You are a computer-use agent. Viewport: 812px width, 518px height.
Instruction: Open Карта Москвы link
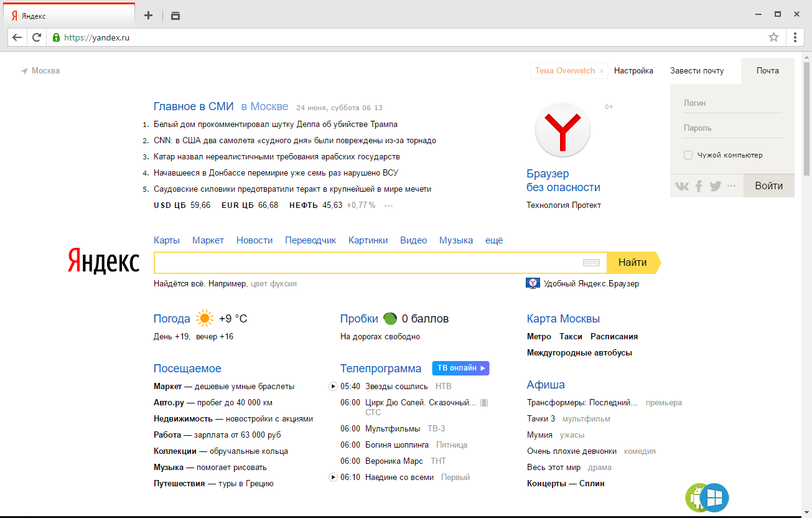[x=563, y=319]
